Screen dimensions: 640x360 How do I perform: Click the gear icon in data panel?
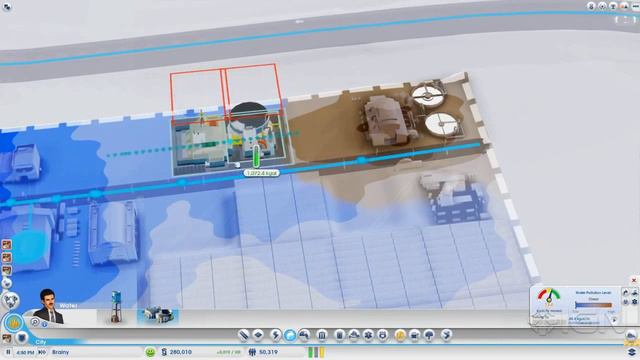coord(635,302)
